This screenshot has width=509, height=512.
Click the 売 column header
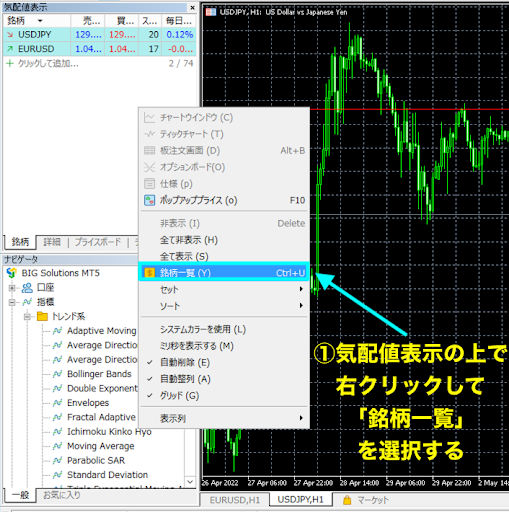[88, 21]
